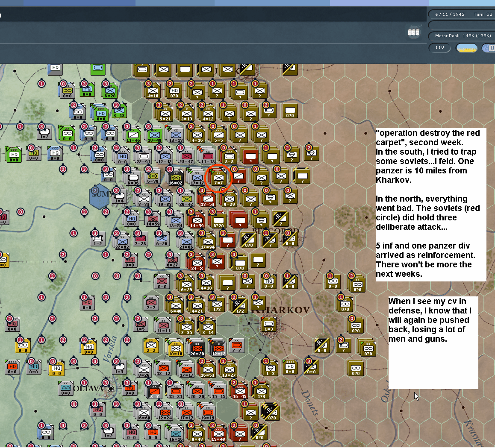Select the 11=13 unit counter
The width and height of the screenshot is (495, 448).
208,157
